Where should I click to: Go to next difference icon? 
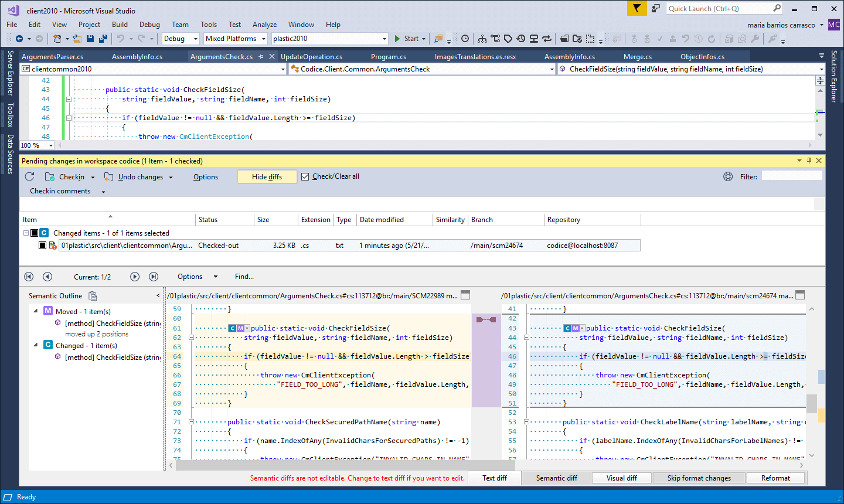coord(135,277)
